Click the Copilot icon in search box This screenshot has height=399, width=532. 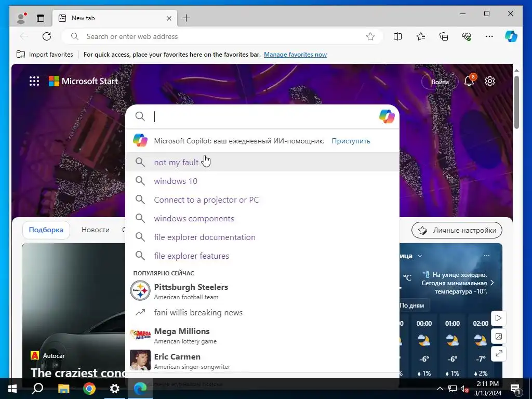[x=387, y=116]
